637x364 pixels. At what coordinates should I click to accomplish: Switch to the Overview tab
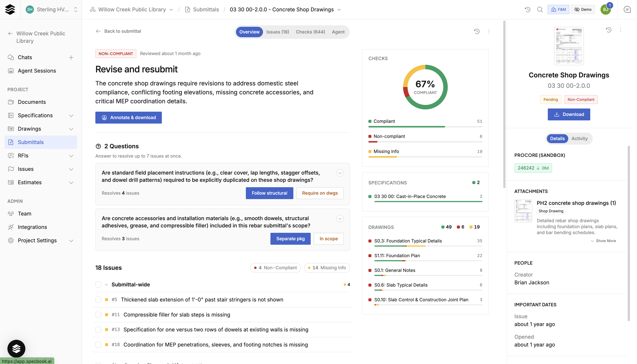(249, 32)
